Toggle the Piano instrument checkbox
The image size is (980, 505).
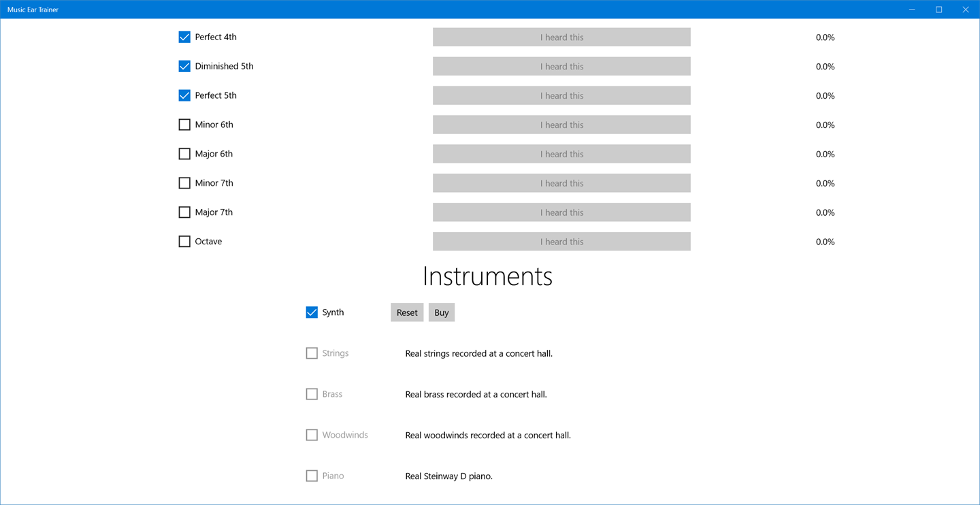pyautogui.click(x=312, y=476)
